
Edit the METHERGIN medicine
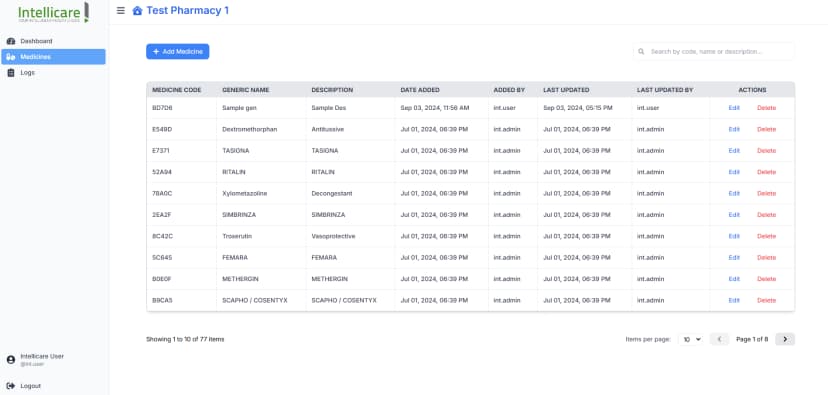click(x=734, y=279)
